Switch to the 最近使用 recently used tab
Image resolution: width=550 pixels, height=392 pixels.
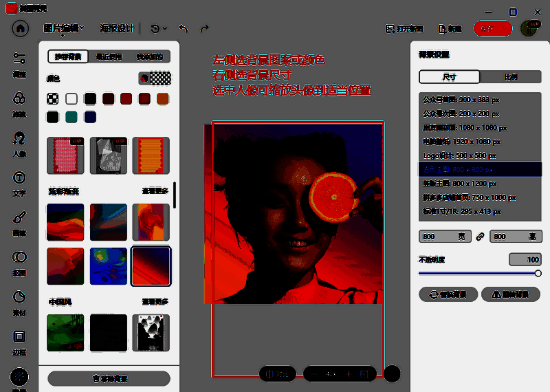tap(109, 57)
